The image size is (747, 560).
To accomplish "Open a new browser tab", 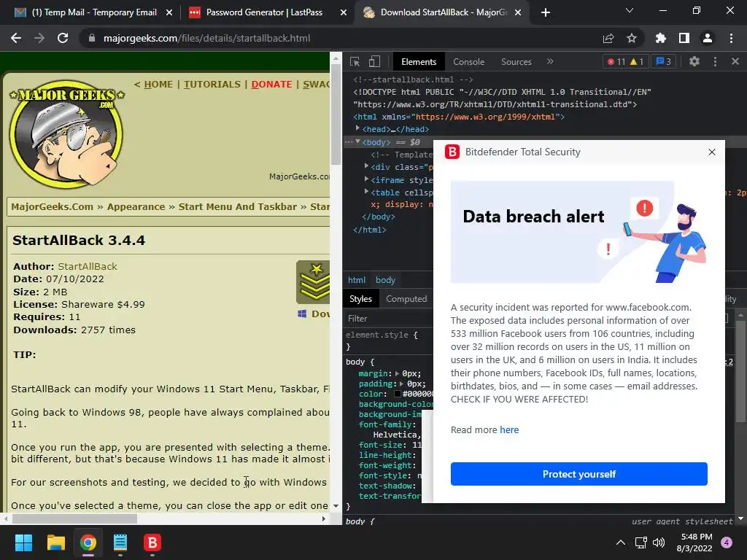I will [546, 12].
